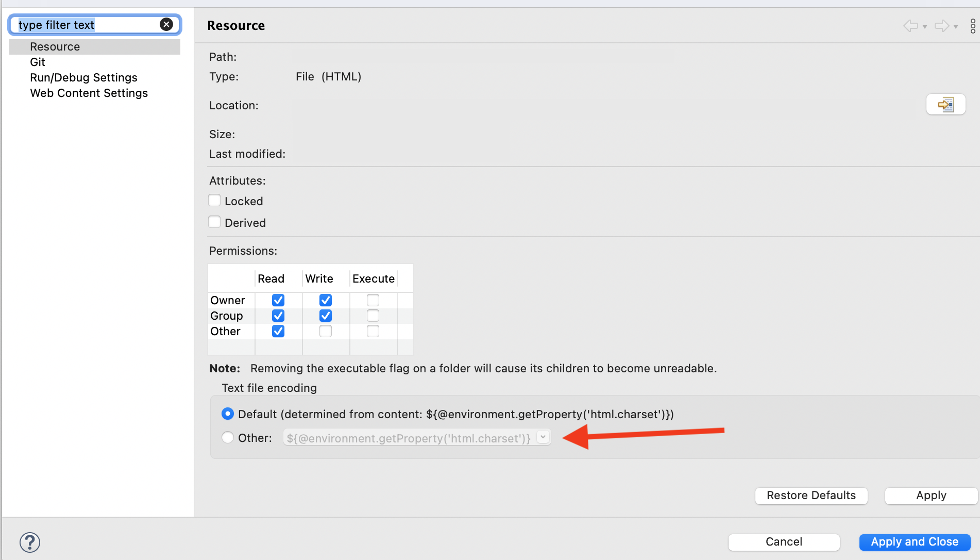Click Apply and Close button

pos(915,542)
